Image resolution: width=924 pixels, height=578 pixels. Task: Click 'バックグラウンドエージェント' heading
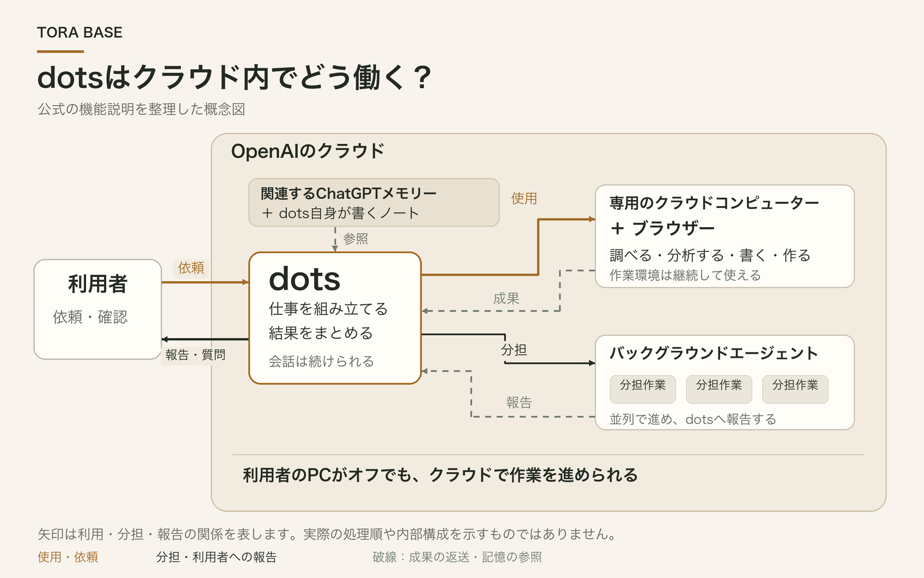(x=714, y=353)
